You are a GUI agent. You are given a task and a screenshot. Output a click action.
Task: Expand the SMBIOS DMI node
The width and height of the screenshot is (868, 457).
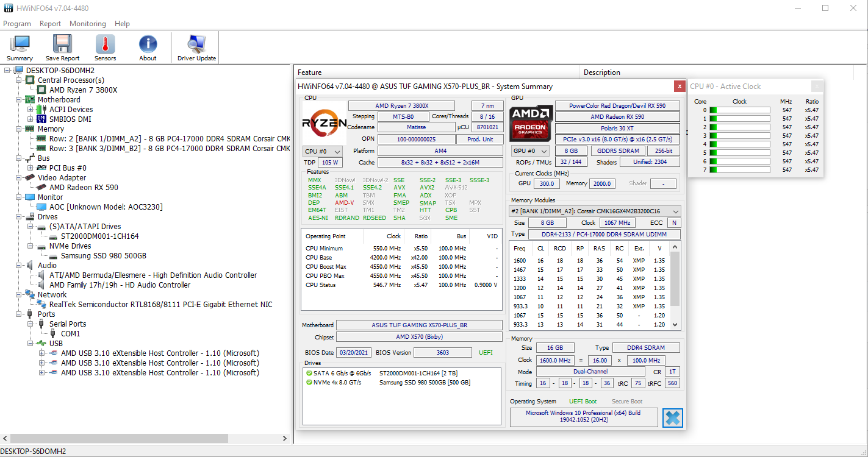30,119
